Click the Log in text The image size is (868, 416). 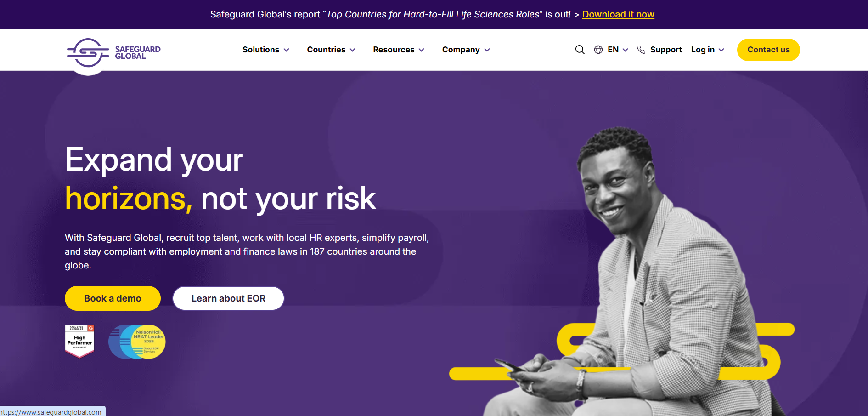703,50
